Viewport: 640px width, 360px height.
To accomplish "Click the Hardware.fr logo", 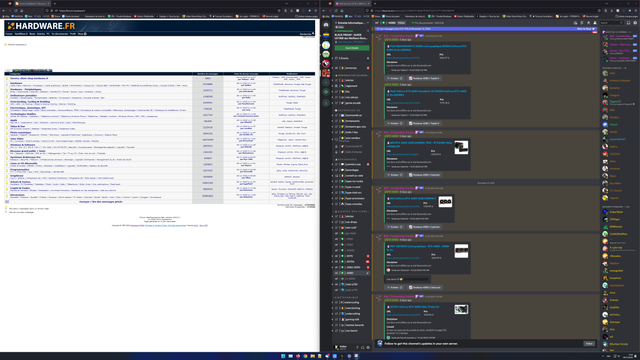I will pyautogui.click(x=42, y=26).
